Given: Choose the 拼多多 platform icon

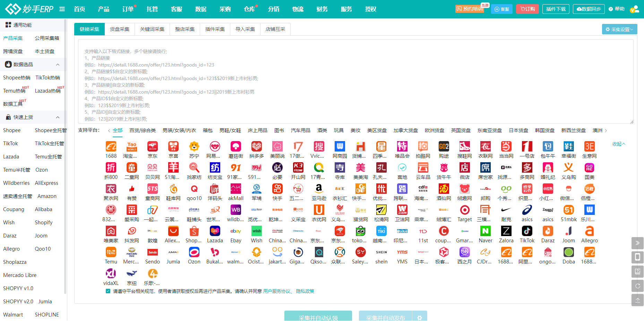Looking at the screenshot, I should click(x=257, y=146).
